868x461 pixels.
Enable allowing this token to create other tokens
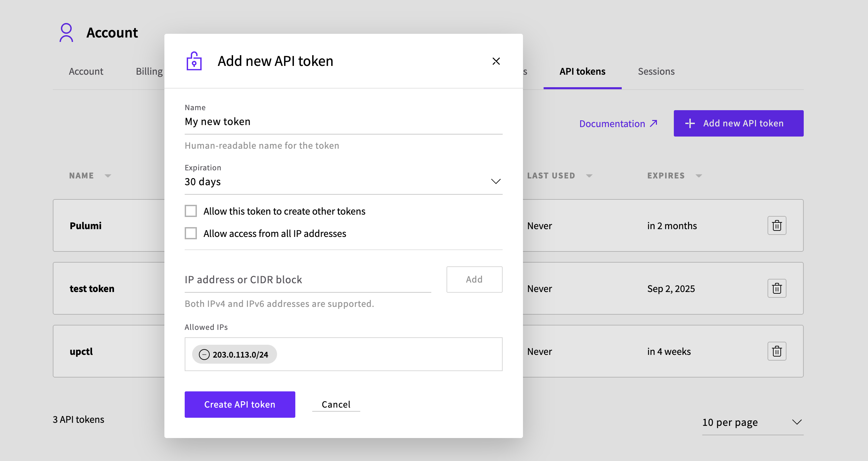click(191, 211)
